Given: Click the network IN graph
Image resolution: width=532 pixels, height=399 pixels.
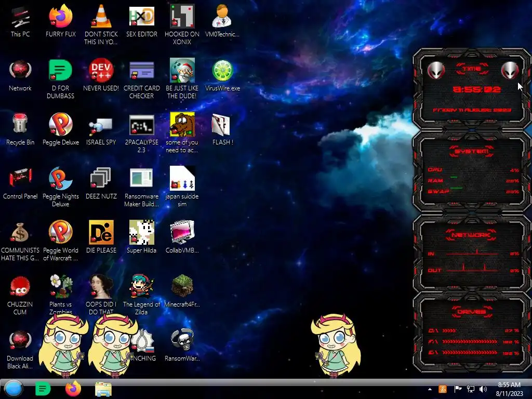Looking at the screenshot, I should coord(472,252).
